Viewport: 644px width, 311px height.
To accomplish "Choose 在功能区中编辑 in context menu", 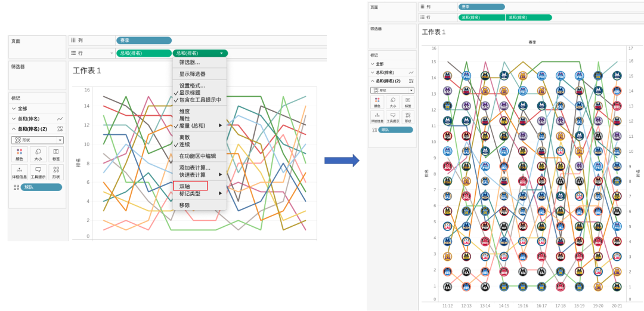I will [199, 156].
